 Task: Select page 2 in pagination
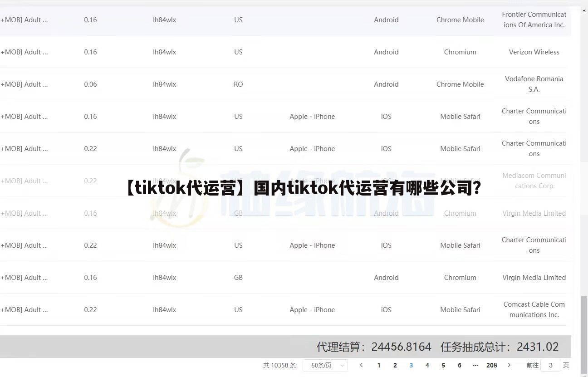pos(395,365)
